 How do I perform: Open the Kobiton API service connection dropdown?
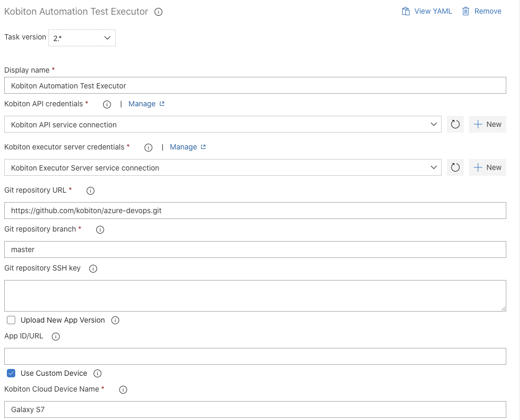(x=433, y=124)
